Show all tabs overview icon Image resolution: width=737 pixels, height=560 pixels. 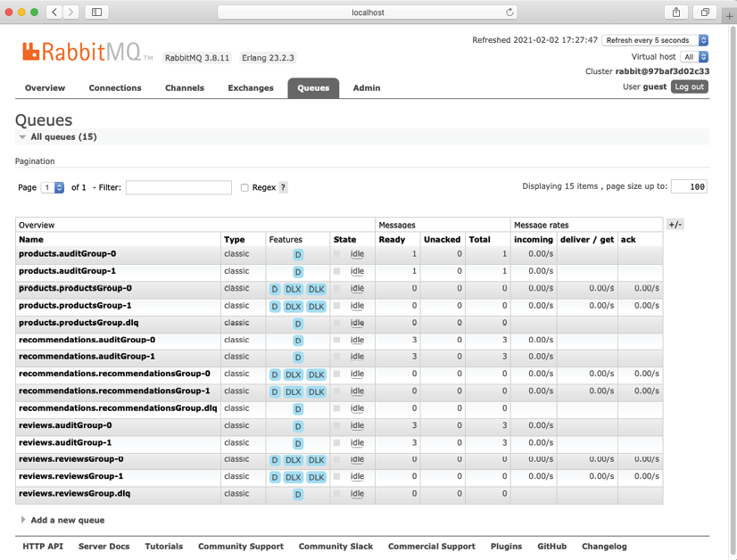coord(705,12)
